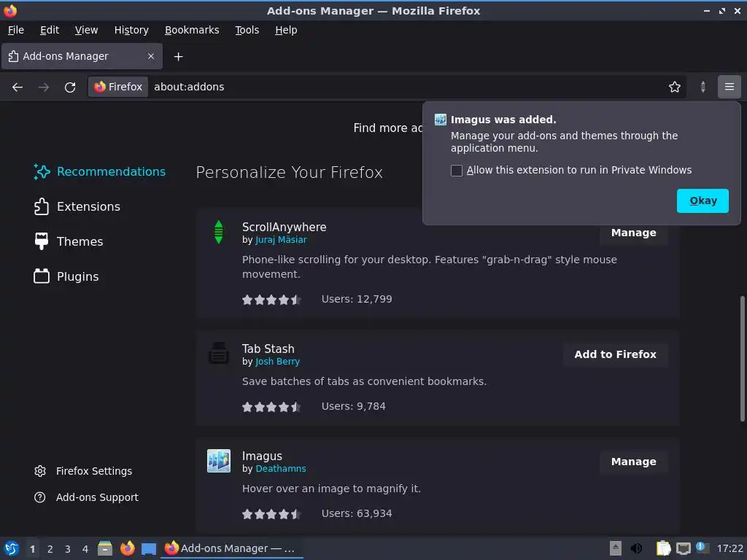The height and width of the screenshot is (560, 747).
Task: Confirm the notification with the Okay button
Action: (x=703, y=201)
